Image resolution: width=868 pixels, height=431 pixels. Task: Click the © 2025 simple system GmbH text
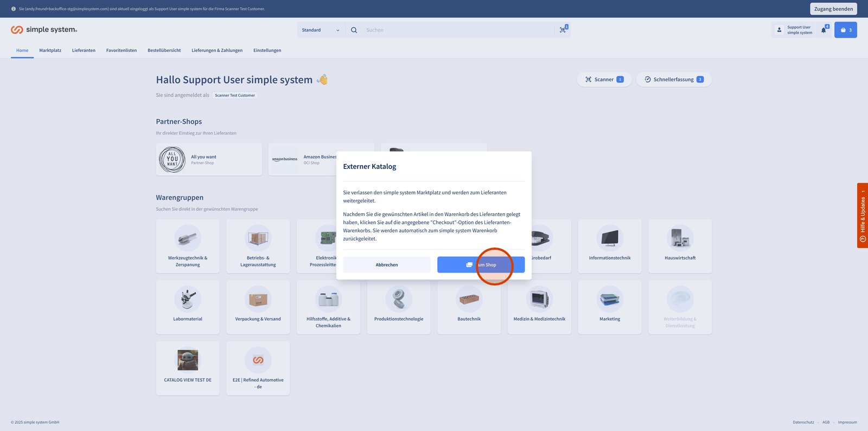click(x=35, y=422)
